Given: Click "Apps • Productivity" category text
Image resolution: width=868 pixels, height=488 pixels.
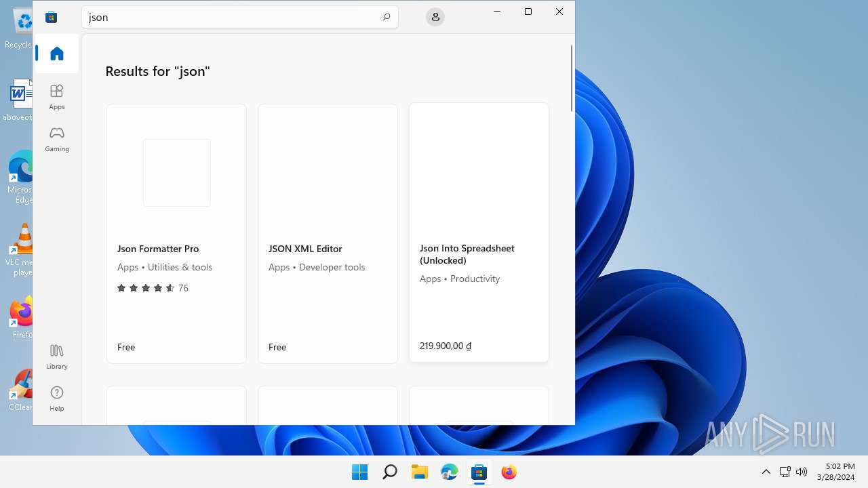Looking at the screenshot, I should coord(460,279).
